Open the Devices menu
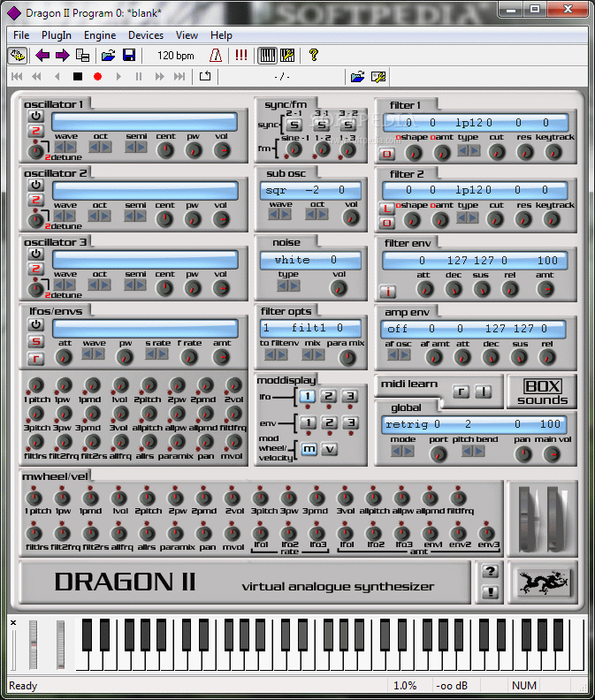Viewport: 595px width, 700px height. click(x=146, y=35)
